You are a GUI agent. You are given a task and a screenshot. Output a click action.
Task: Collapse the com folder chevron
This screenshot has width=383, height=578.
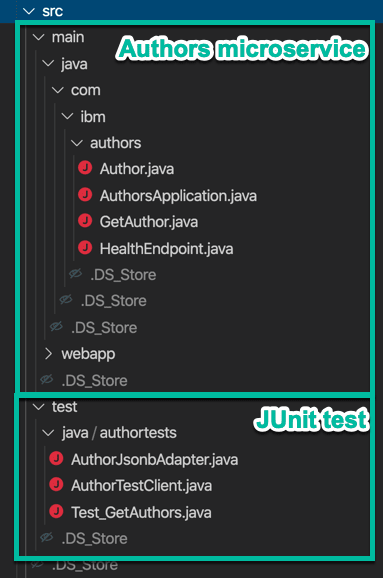58,90
